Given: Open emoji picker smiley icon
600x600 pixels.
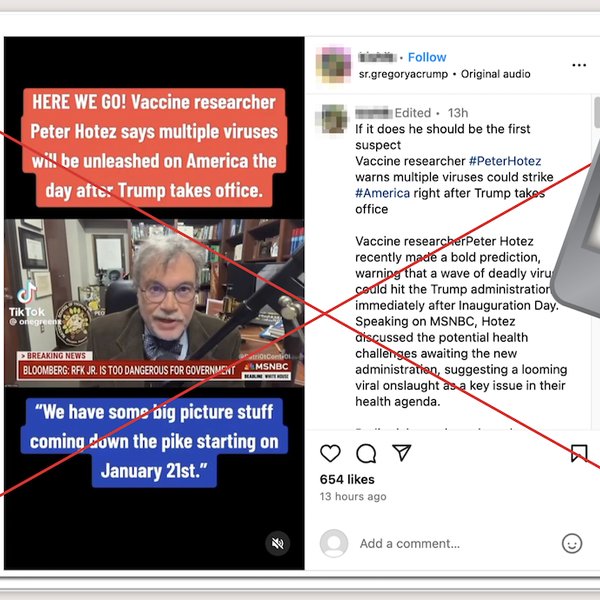Looking at the screenshot, I should [572, 543].
